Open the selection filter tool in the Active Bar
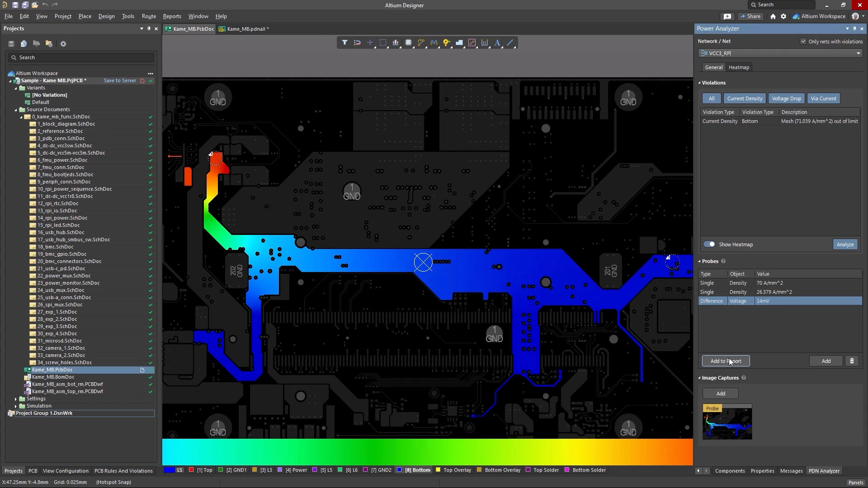Screen dimensions: 868x488 344,42
